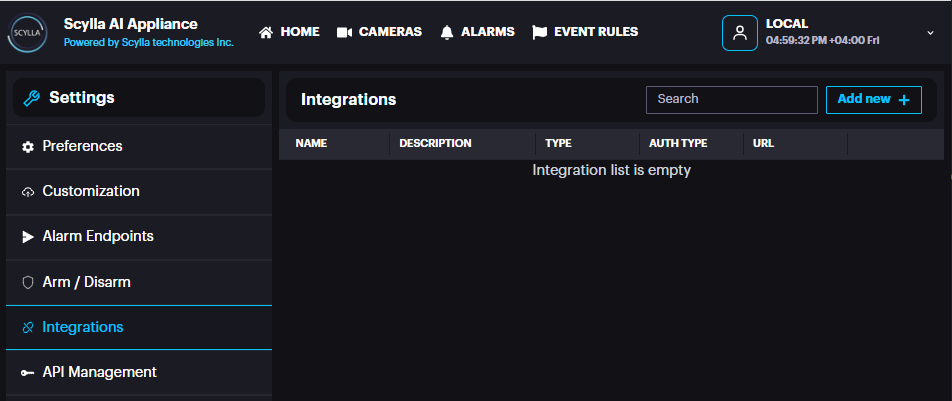Click the Preferences gear icon
The height and width of the screenshot is (401, 952).
coord(28,147)
